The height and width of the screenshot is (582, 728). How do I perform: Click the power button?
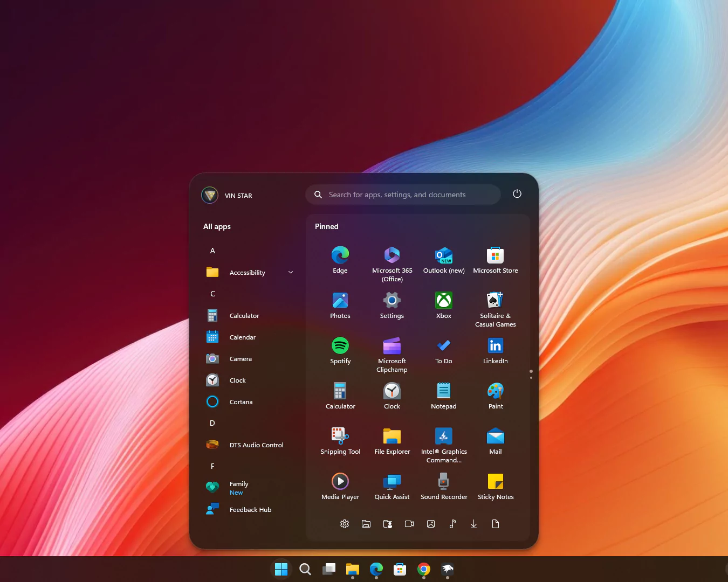click(x=517, y=194)
